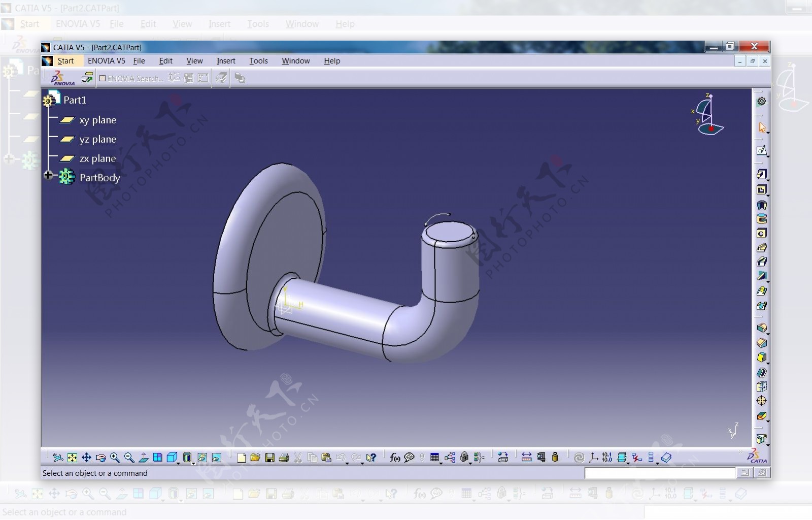Click the Pad tool icon
The width and height of the screenshot is (812, 520).
tap(761, 174)
